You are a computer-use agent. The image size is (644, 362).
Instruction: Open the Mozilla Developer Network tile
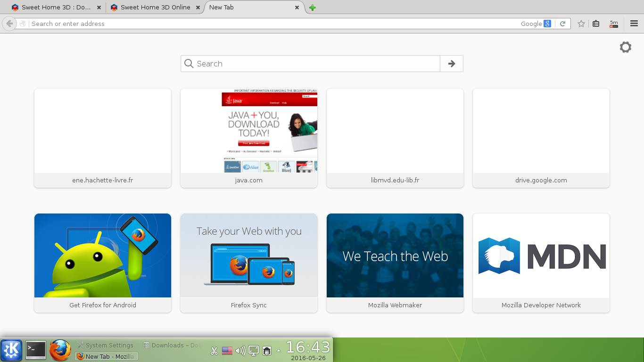click(x=541, y=263)
